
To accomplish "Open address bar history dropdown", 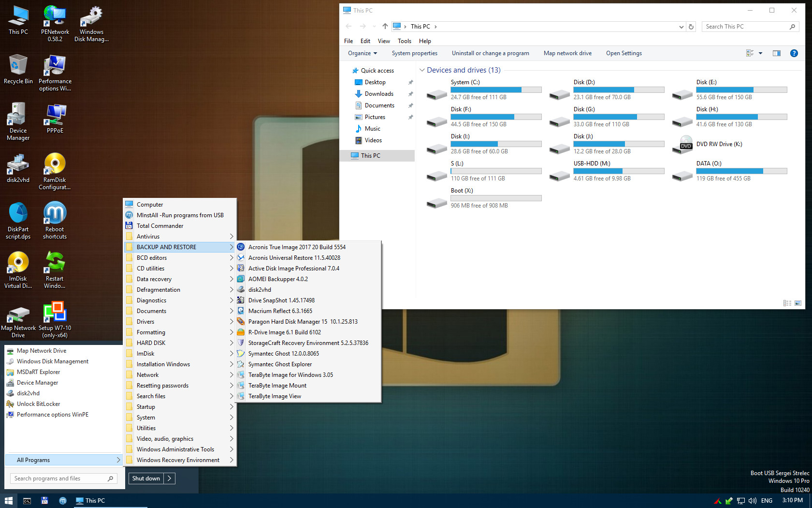I will pos(681,27).
